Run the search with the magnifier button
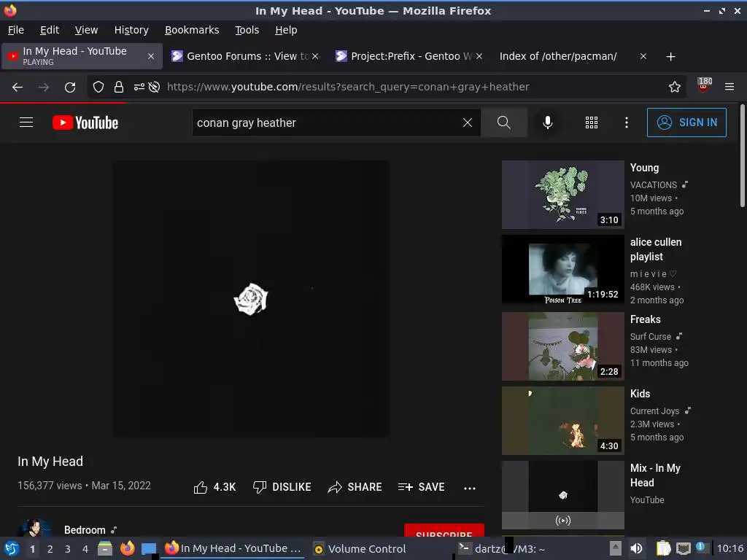The image size is (747, 560). [x=504, y=122]
